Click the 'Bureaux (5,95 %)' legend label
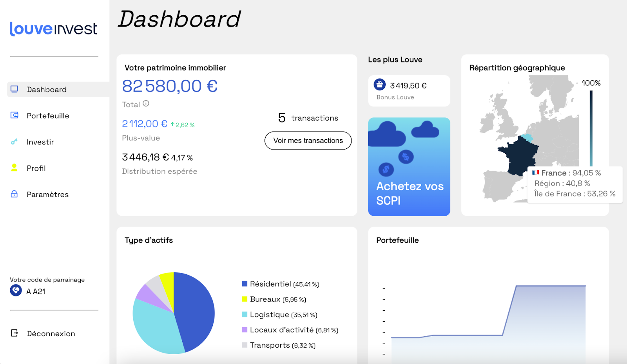 278,299
